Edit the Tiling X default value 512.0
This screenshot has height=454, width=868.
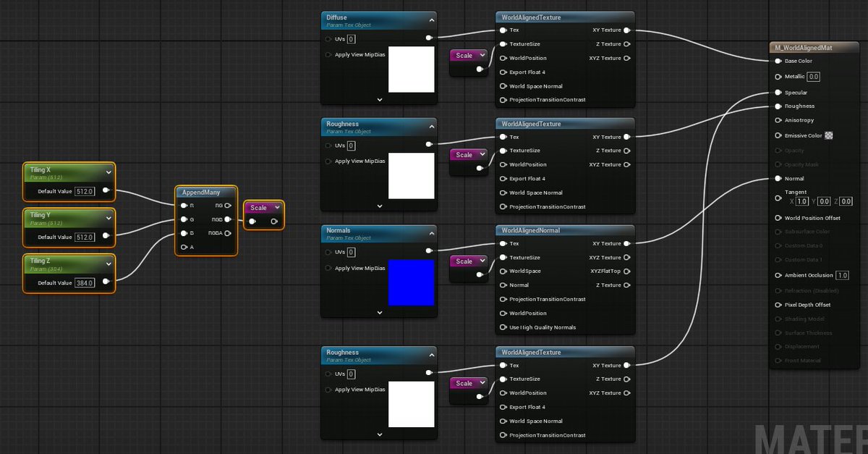click(x=85, y=191)
